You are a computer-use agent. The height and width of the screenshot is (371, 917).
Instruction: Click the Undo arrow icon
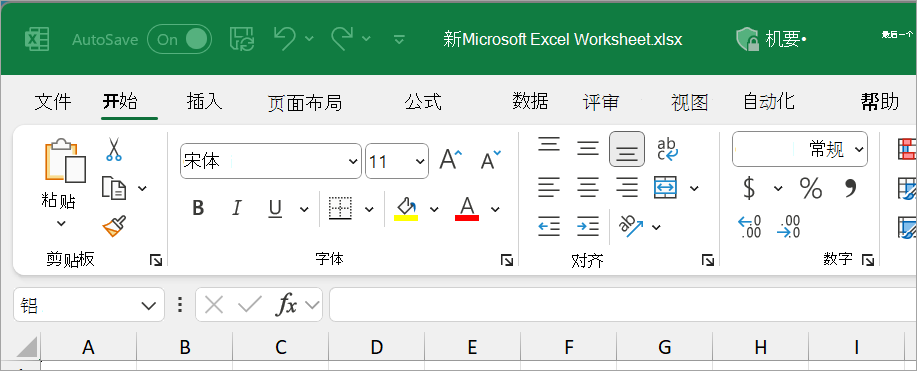285,39
